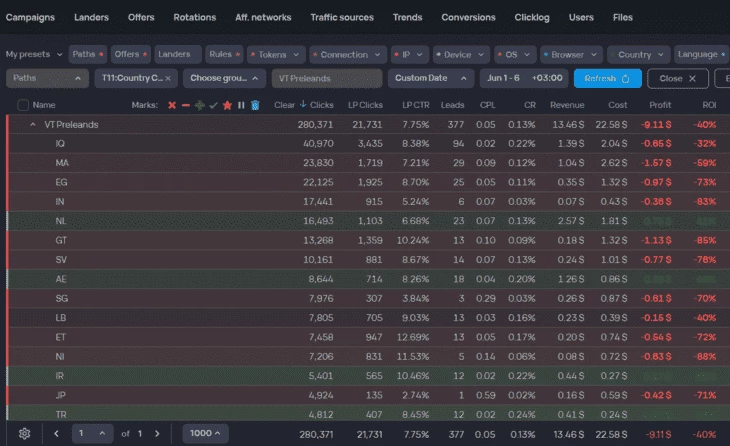Image resolution: width=730 pixels, height=446 pixels.
Task: Select the GT country row
Action: click(x=368, y=241)
